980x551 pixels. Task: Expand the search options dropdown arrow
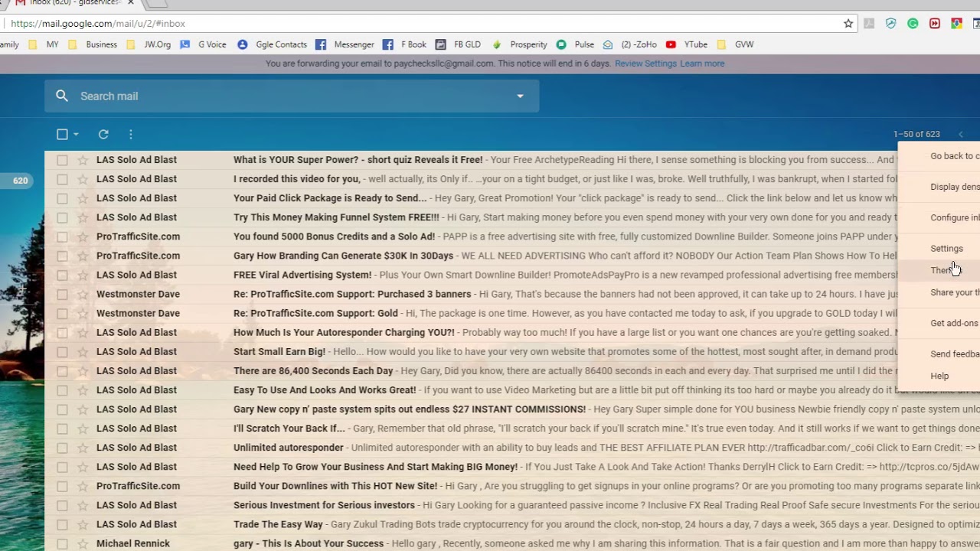pyautogui.click(x=520, y=96)
